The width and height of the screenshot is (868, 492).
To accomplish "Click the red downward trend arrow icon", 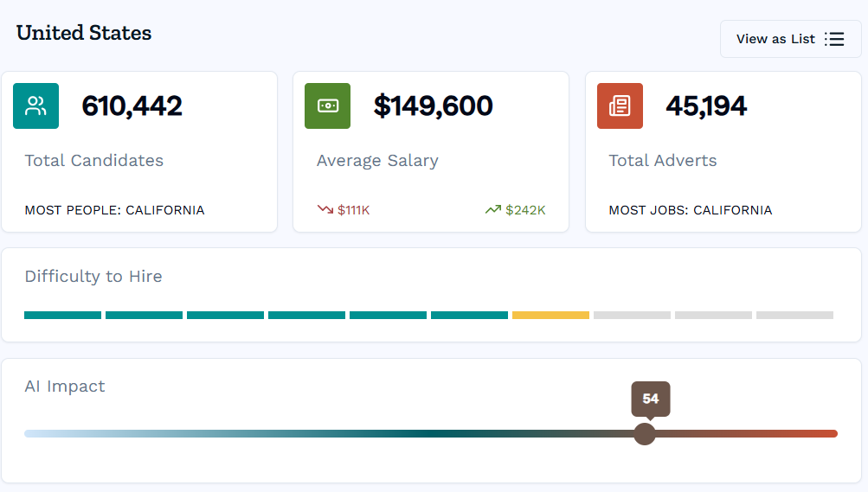I will pos(325,209).
